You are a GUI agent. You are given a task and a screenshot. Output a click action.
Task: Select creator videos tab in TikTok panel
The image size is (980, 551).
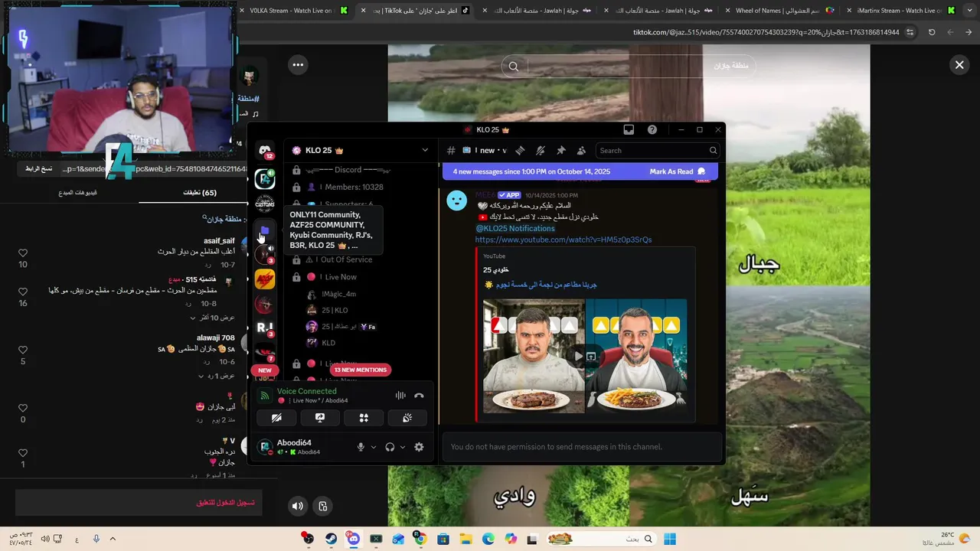pyautogui.click(x=77, y=193)
